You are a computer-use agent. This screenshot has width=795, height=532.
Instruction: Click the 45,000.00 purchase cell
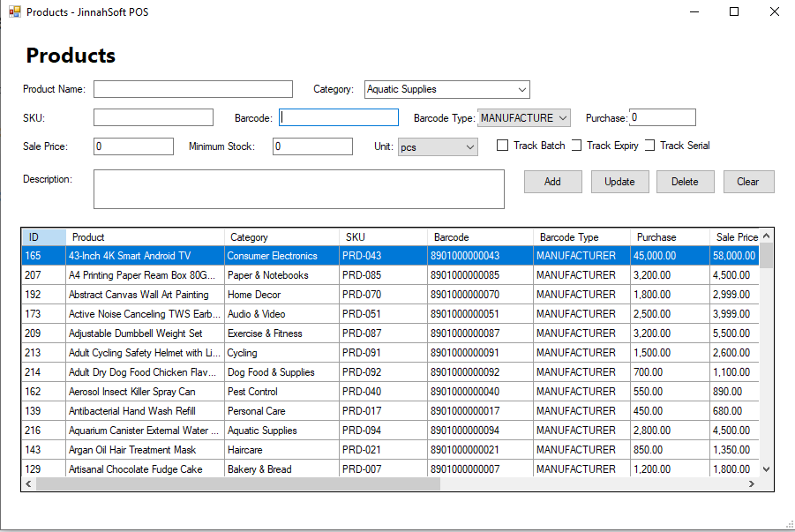(670, 256)
